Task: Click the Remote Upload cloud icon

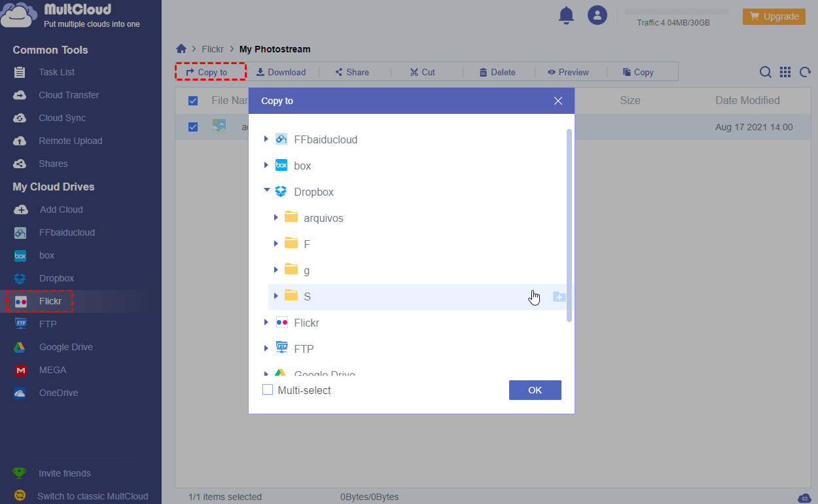Action: [x=20, y=141]
